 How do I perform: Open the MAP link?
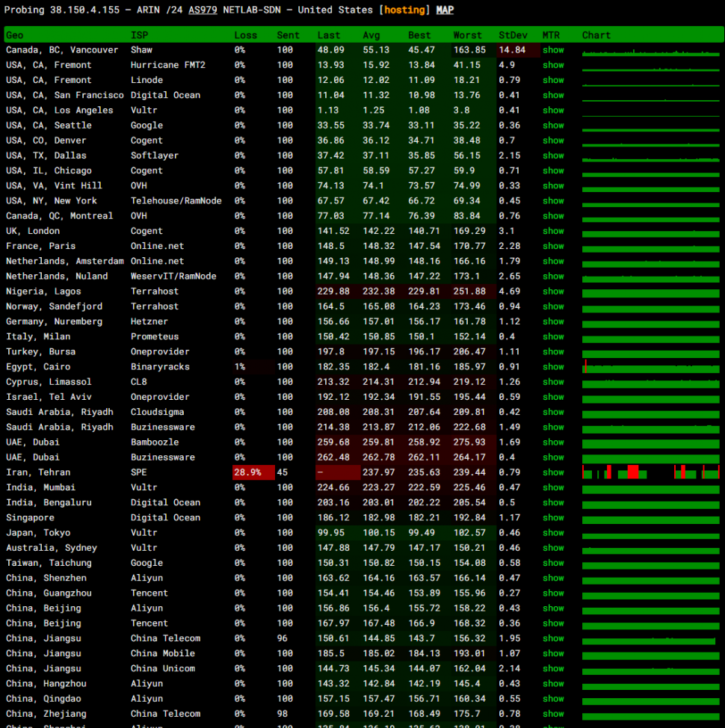point(445,10)
